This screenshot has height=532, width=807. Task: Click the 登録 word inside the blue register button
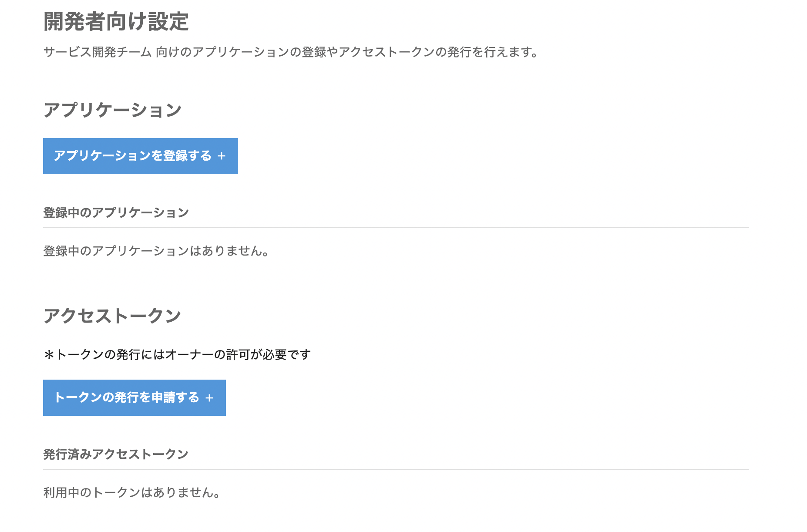coord(175,155)
